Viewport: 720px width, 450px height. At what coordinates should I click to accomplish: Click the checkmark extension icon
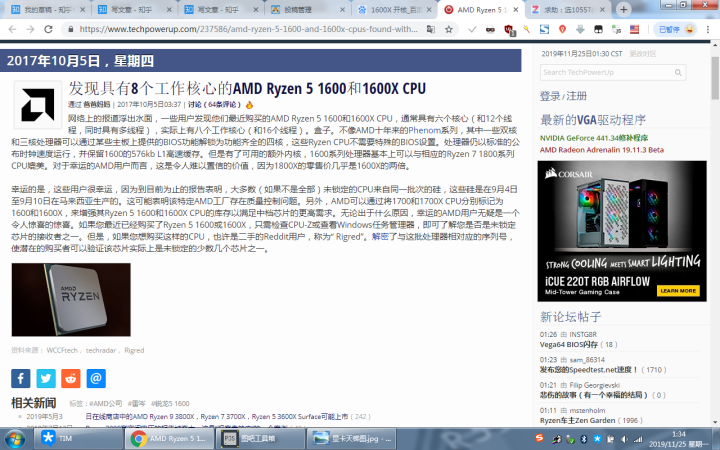472,29
